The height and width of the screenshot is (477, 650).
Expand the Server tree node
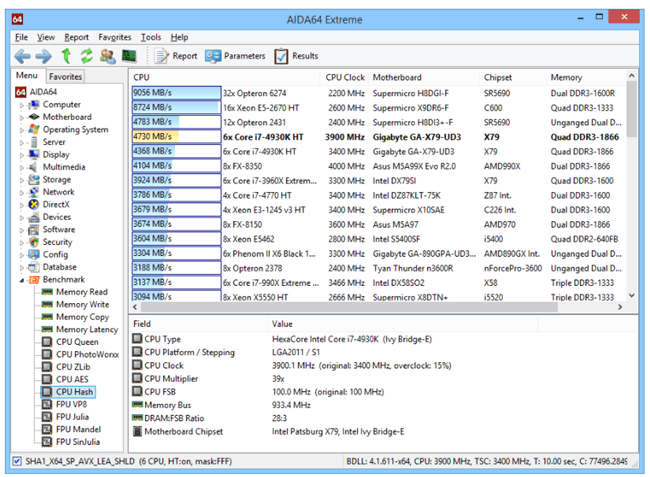coord(22,143)
